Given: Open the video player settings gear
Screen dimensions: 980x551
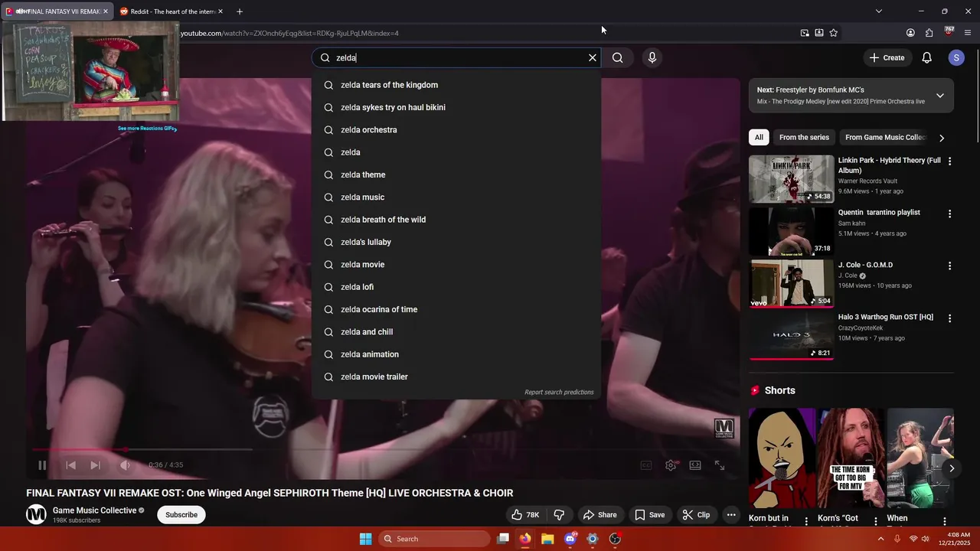Looking at the screenshot, I should tap(671, 465).
